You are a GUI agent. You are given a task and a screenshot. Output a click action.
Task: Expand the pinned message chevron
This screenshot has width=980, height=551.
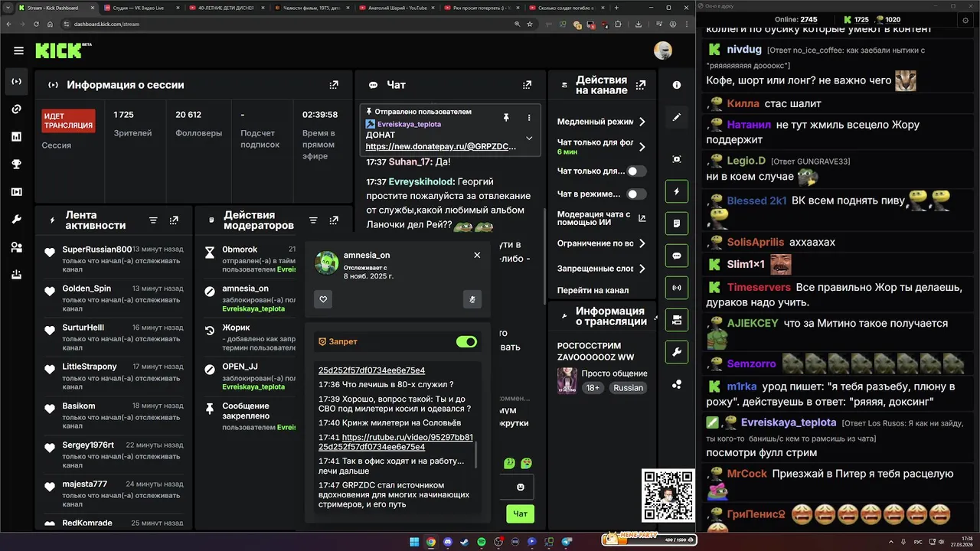(x=528, y=139)
